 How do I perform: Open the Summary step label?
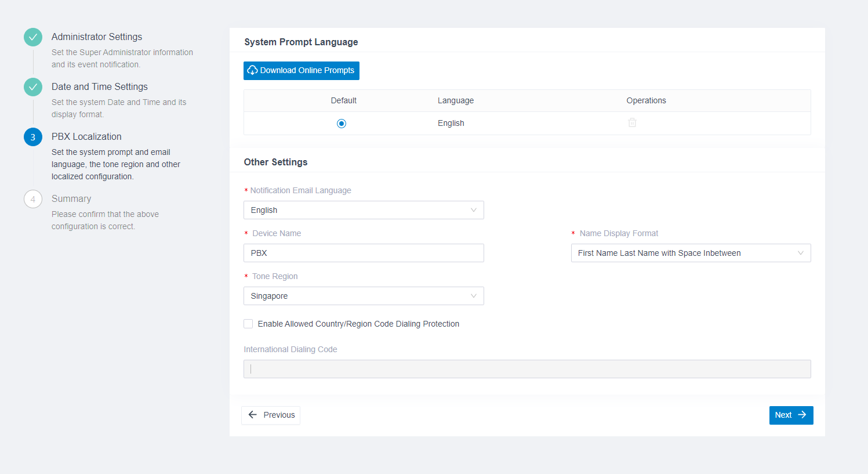71,198
